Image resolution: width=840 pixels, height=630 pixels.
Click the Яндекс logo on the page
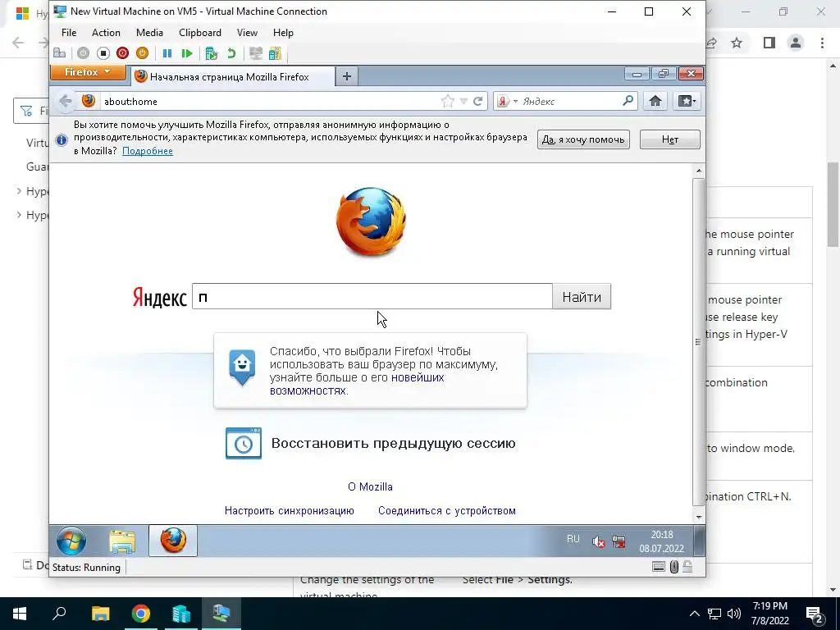[x=160, y=297]
